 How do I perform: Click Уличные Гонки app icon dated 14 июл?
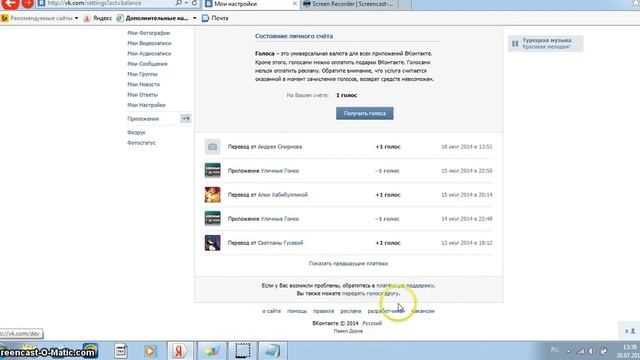[x=213, y=219]
